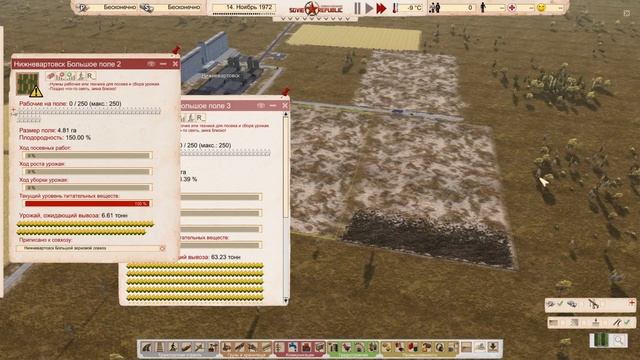Click the R button in Большое поле 2 toolbar

(x=91, y=76)
